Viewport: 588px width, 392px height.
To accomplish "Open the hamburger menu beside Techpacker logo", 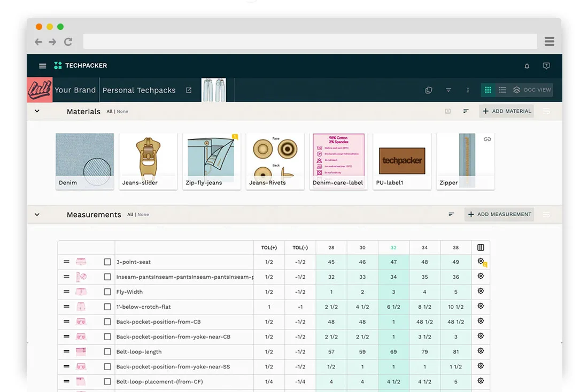I will click(43, 66).
